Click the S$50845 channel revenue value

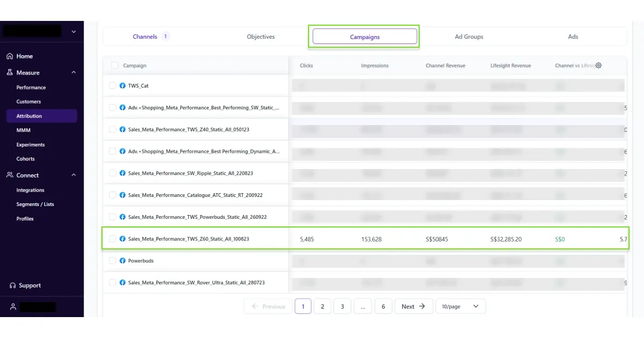click(437, 239)
